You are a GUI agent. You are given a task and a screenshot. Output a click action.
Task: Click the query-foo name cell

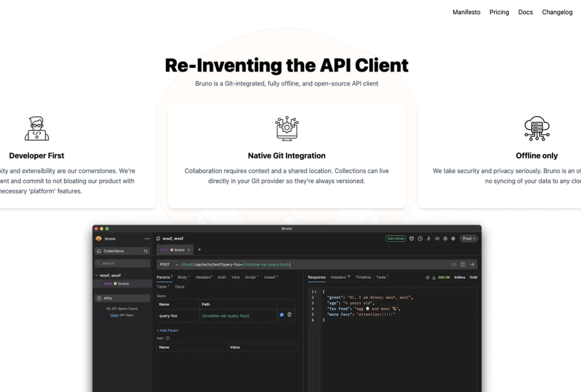click(178, 316)
